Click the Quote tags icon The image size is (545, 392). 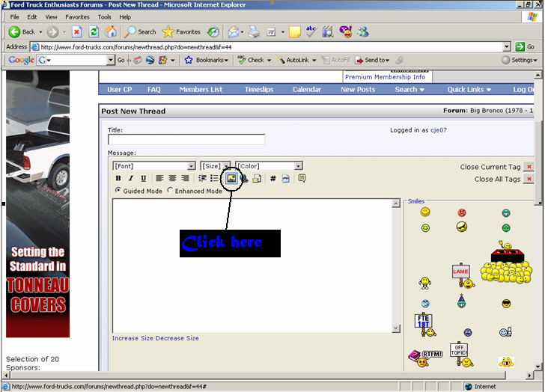coord(302,179)
